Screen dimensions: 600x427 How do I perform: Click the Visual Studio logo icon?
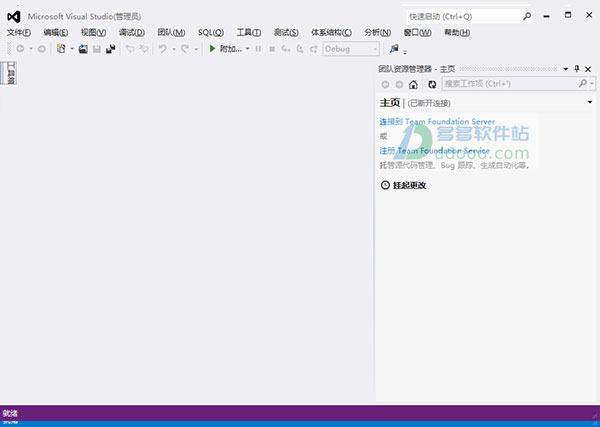(x=14, y=16)
